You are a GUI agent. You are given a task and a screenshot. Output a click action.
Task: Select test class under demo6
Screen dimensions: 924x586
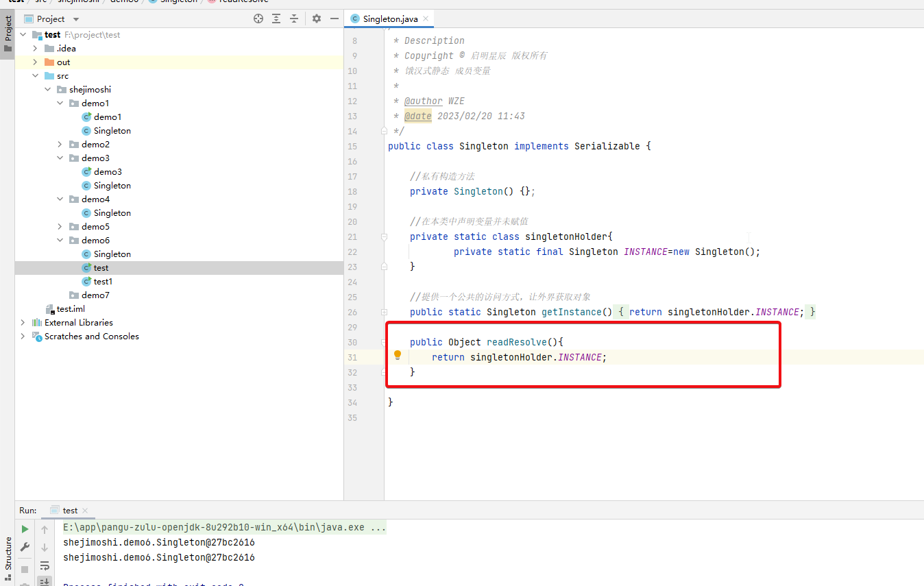[101, 268]
